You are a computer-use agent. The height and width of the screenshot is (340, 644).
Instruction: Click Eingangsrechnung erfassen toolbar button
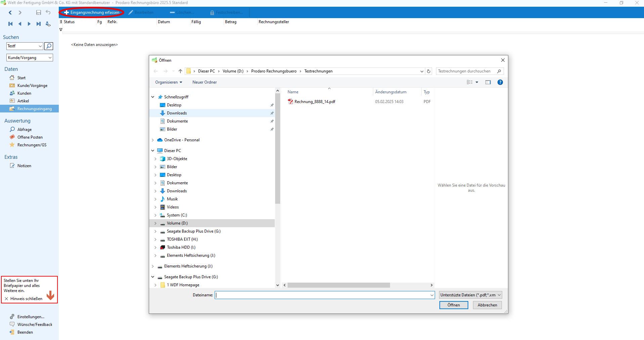(92, 12)
